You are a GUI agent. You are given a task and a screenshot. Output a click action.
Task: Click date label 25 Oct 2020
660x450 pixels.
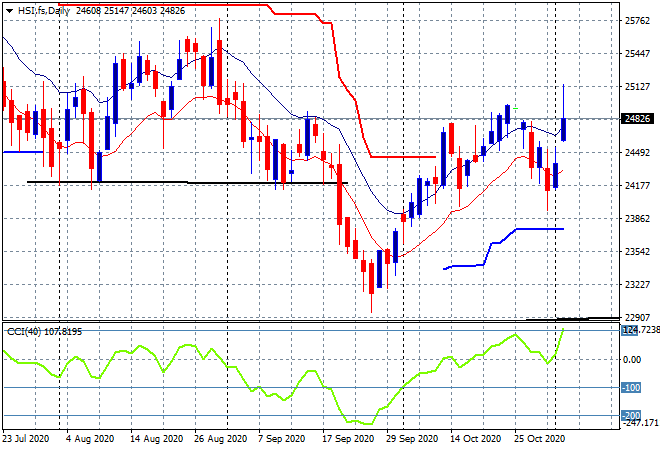539,439
